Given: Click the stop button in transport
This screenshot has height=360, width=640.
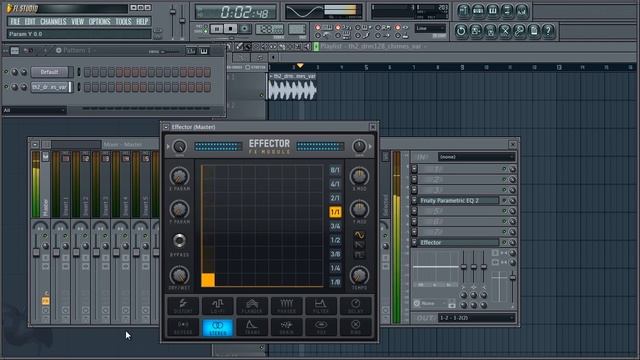Looking at the screenshot, I should (x=231, y=29).
